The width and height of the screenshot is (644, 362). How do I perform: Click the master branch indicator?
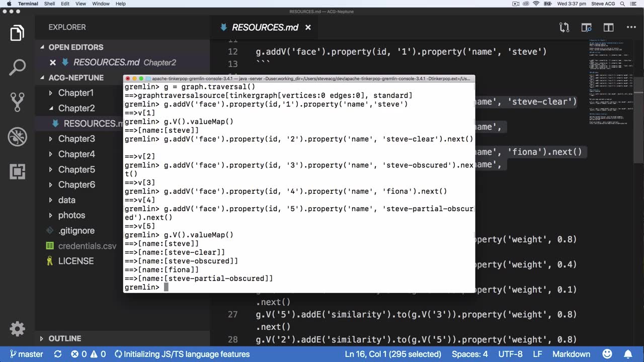(27, 354)
